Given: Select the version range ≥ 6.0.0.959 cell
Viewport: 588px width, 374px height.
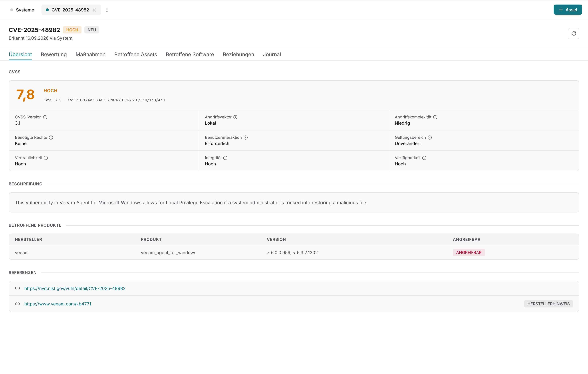Looking at the screenshot, I should [x=292, y=253].
